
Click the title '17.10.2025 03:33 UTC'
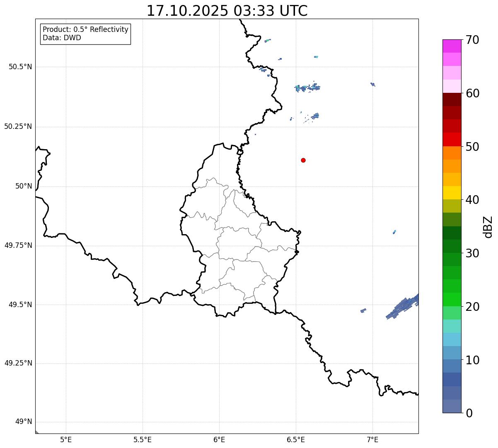[227, 11]
